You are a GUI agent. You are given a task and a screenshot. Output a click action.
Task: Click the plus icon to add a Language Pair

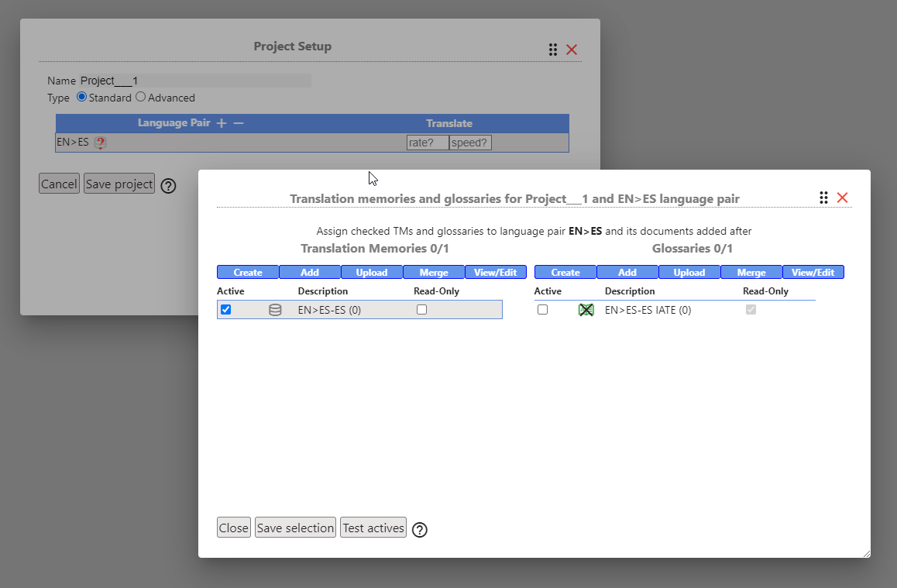click(x=222, y=123)
